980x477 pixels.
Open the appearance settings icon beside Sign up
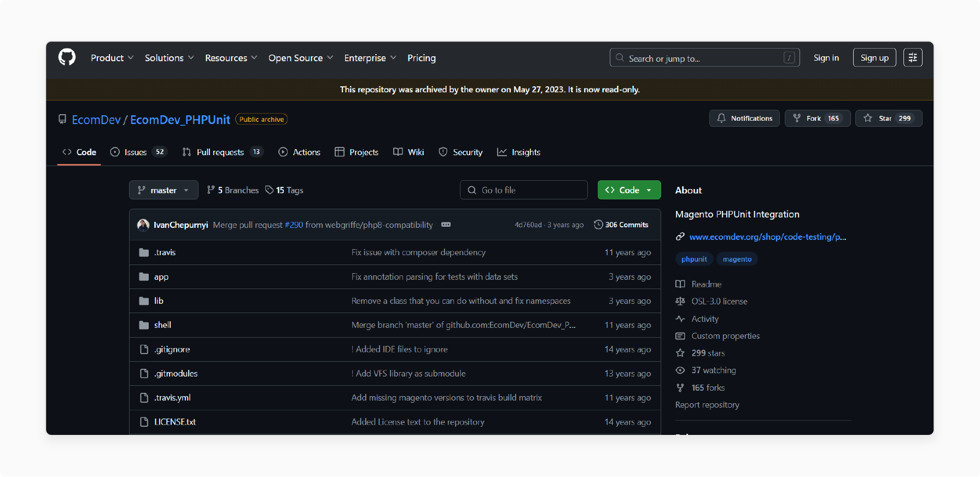coord(913,57)
